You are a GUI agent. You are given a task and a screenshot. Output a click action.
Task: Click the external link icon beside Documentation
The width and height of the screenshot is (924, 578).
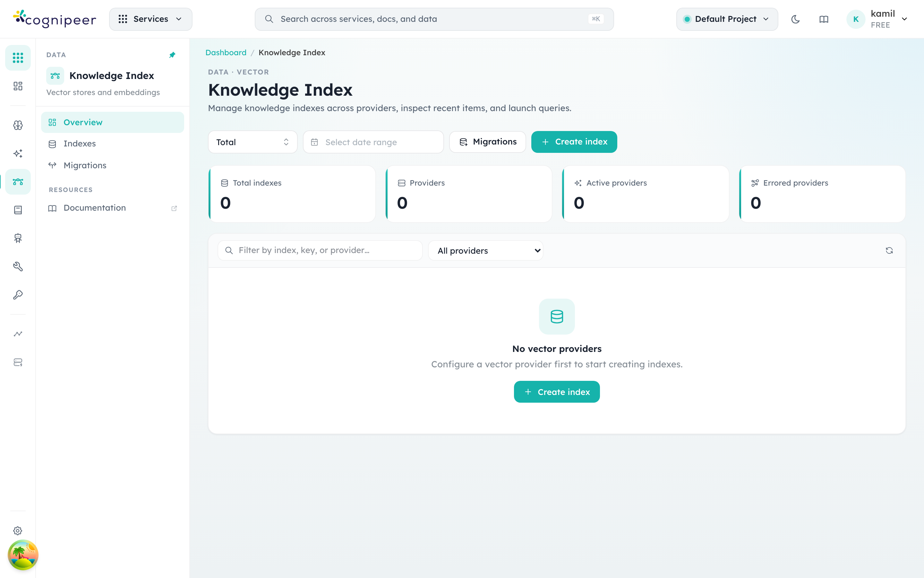pos(174,208)
